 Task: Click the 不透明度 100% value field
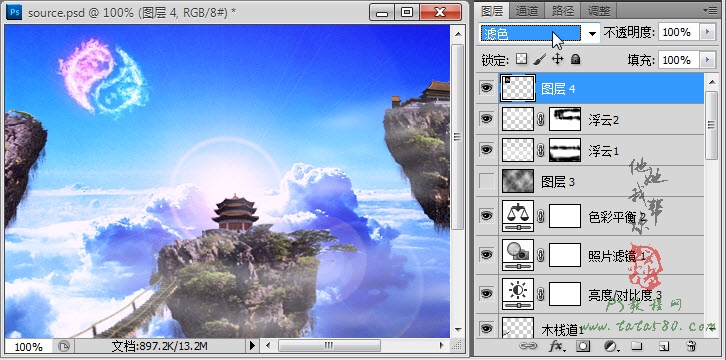678,32
